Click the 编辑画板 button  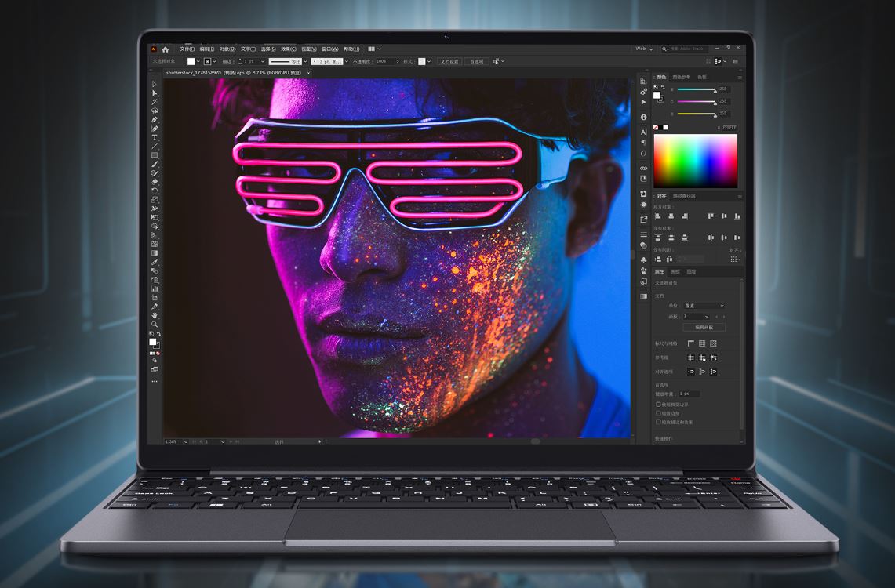tap(704, 327)
